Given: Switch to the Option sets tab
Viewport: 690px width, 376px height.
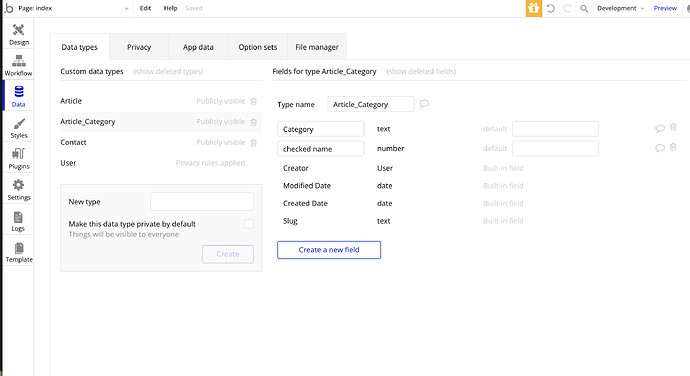Looking at the screenshot, I should click(x=257, y=47).
